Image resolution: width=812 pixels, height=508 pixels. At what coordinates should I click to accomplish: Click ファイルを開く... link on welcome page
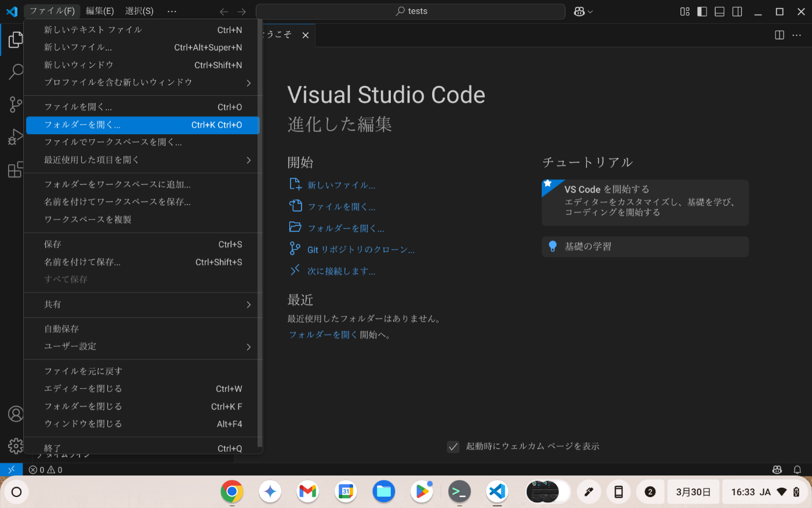341,207
